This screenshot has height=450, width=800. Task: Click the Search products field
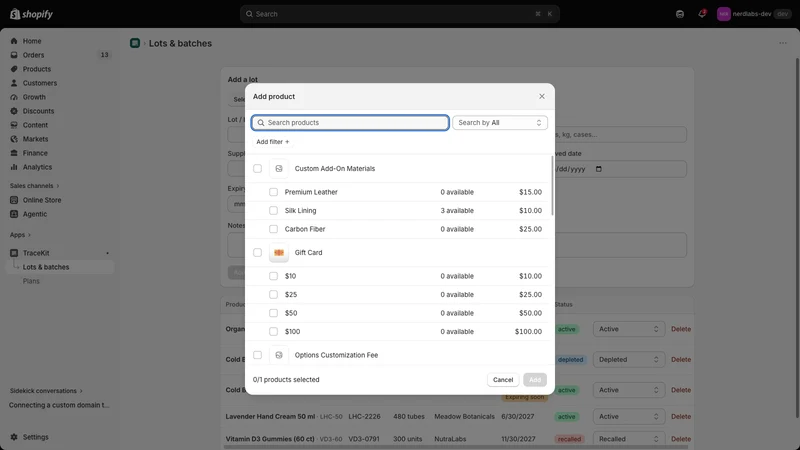pos(350,122)
